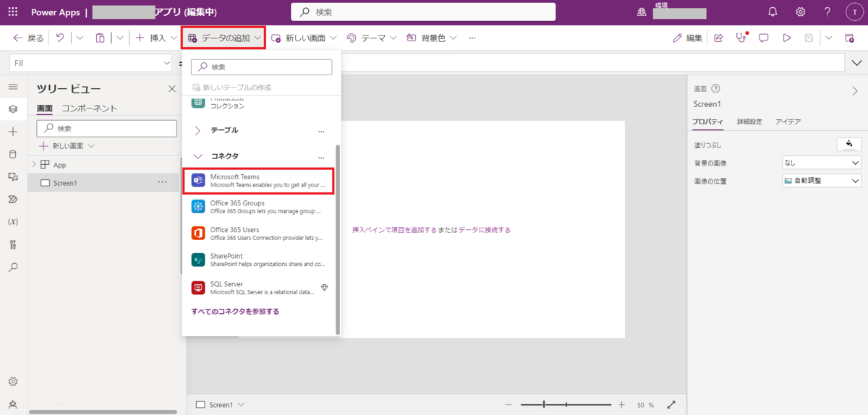
Task: Open the Paste dropdown arrow
Action: (119, 38)
